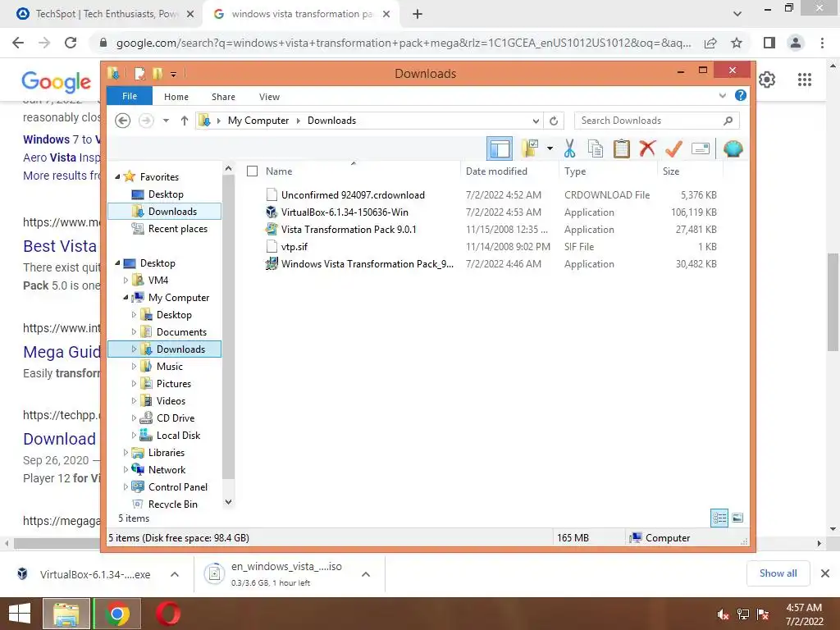The height and width of the screenshot is (630, 840).
Task: Open Google search settings gear icon
Action: click(767, 80)
